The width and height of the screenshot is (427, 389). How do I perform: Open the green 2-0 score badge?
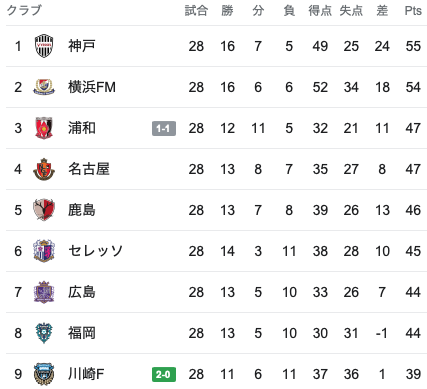(164, 374)
